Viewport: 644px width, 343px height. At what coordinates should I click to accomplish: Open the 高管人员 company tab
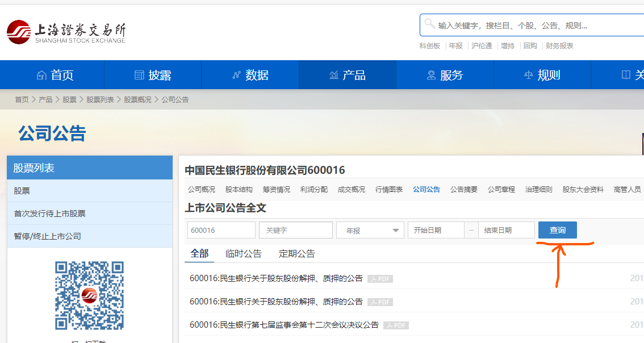627,189
